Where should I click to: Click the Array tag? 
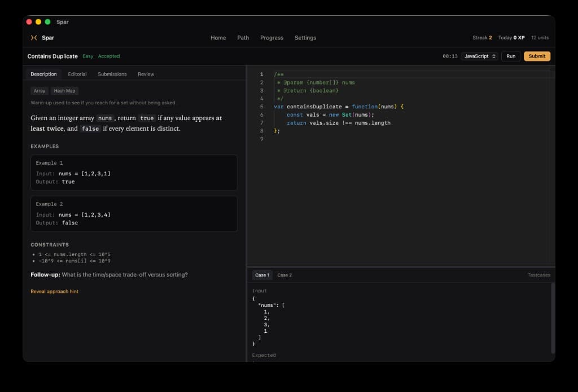[40, 91]
